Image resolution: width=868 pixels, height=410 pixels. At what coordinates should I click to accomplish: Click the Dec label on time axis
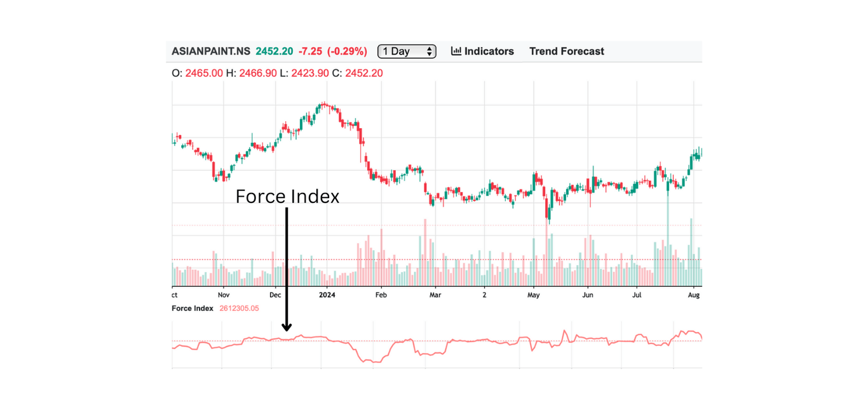coord(275,295)
